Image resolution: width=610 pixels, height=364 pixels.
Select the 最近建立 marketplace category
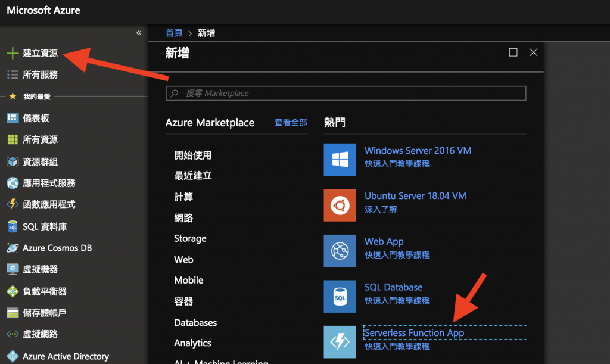pos(193,176)
